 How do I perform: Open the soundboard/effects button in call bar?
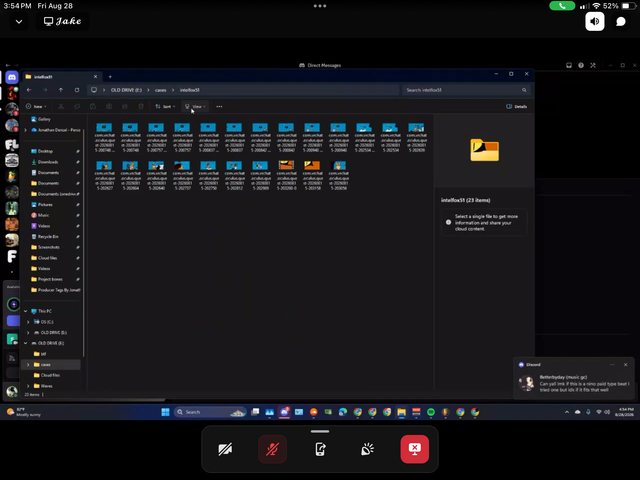tap(367, 449)
